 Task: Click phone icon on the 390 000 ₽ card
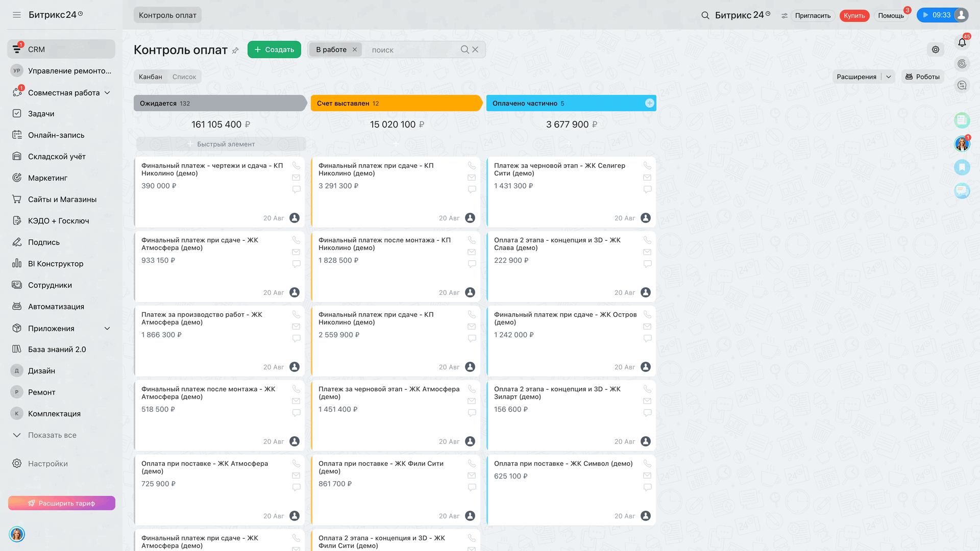[x=296, y=165]
